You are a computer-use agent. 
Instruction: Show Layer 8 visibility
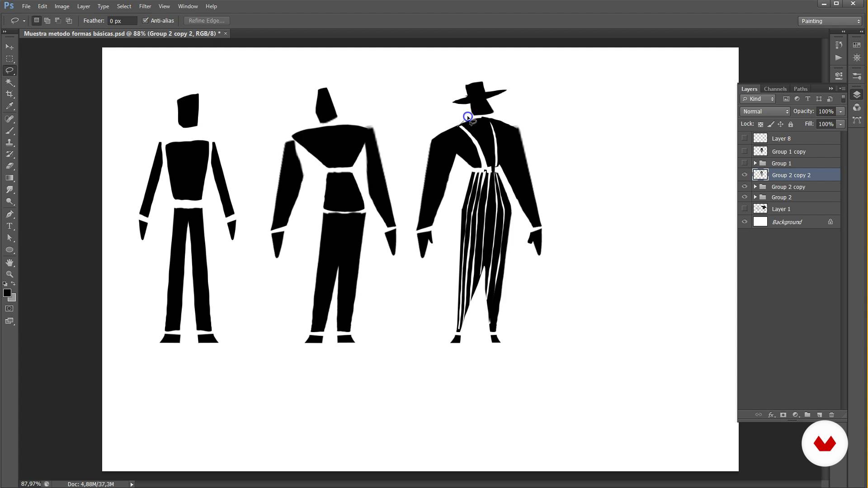coord(745,138)
